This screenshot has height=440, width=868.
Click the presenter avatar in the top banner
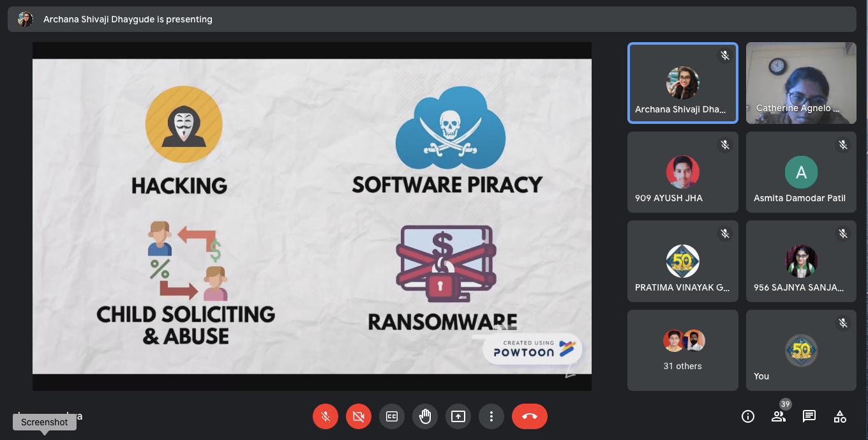pos(26,19)
